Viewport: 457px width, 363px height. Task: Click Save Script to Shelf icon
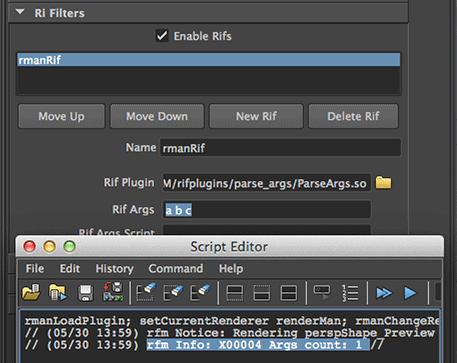pos(113,292)
